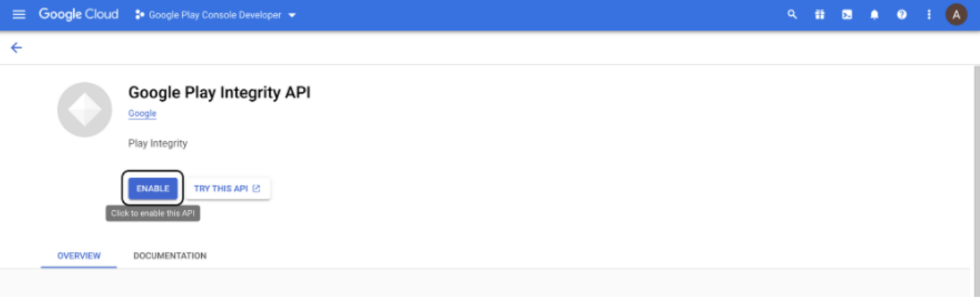Screen dimensions: 980x298
Task: Activate the Cloud Shell terminal icon
Action: click(x=847, y=15)
